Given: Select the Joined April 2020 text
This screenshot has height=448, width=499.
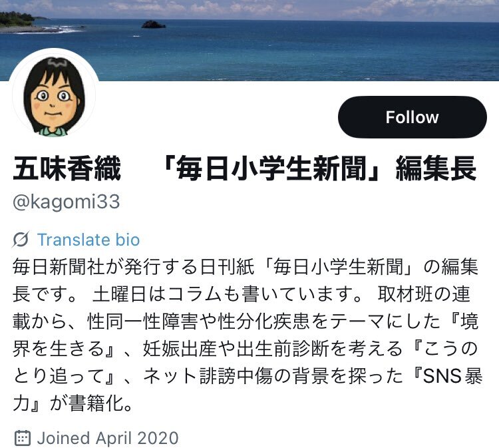Looking at the screenshot, I should pyautogui.click(x=108, y=438).
